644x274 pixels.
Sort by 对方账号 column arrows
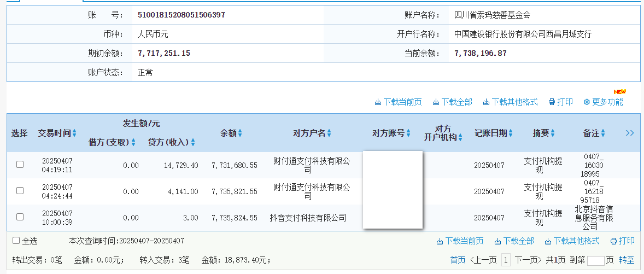tap(408, 133)
